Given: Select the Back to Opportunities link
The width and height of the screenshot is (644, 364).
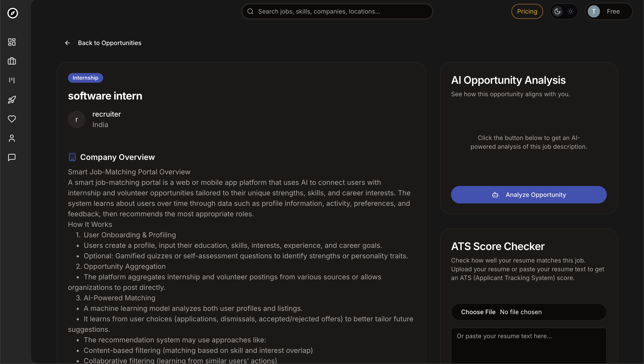Looking at the screenshot, I should tap(109, 43).
